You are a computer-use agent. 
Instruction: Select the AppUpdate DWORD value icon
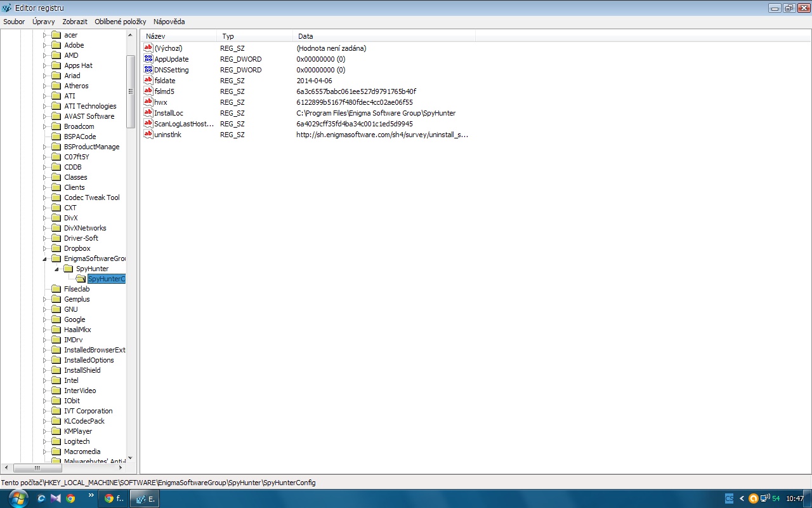click(x=148, y=59)
